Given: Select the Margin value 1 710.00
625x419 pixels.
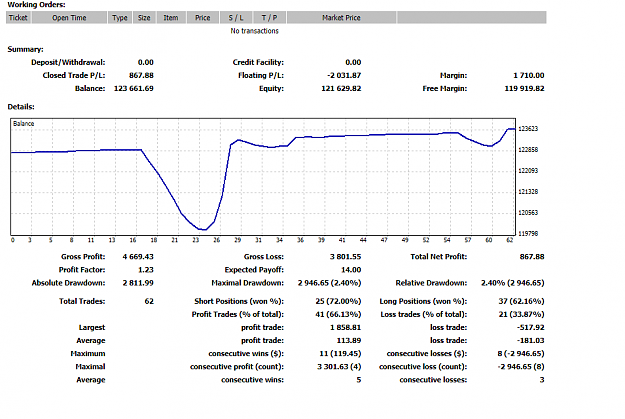Looking at the screenshot, I should point(529,75).
